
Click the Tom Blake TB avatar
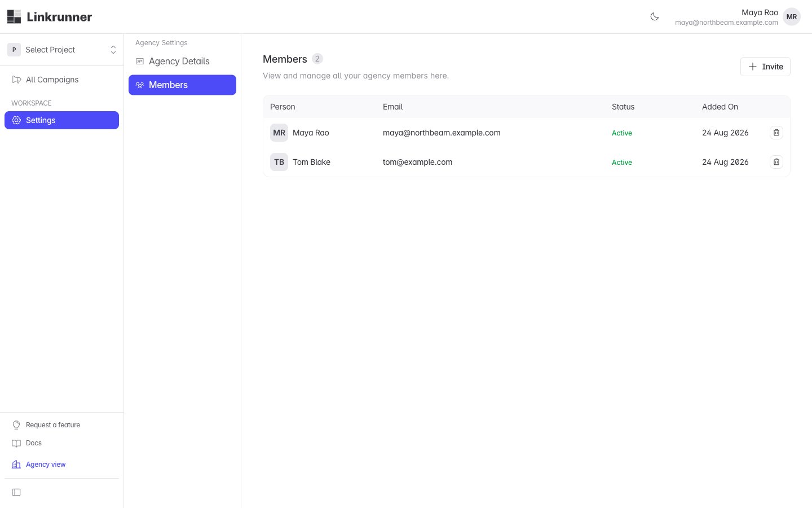click(279, 162)
